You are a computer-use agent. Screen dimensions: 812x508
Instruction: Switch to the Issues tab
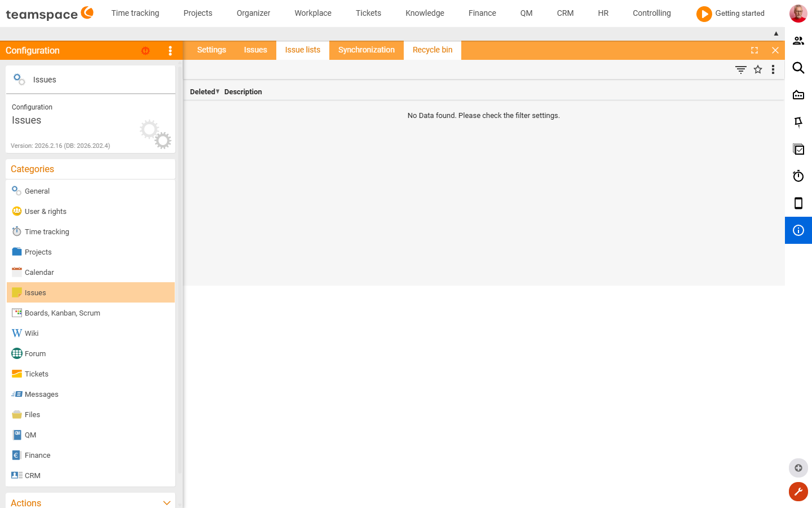(255, 50)
